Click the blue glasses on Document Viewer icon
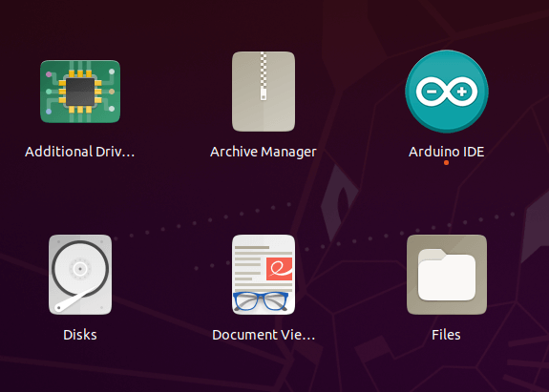Screen dimensions: 549x392 click(x=261, y=301)
